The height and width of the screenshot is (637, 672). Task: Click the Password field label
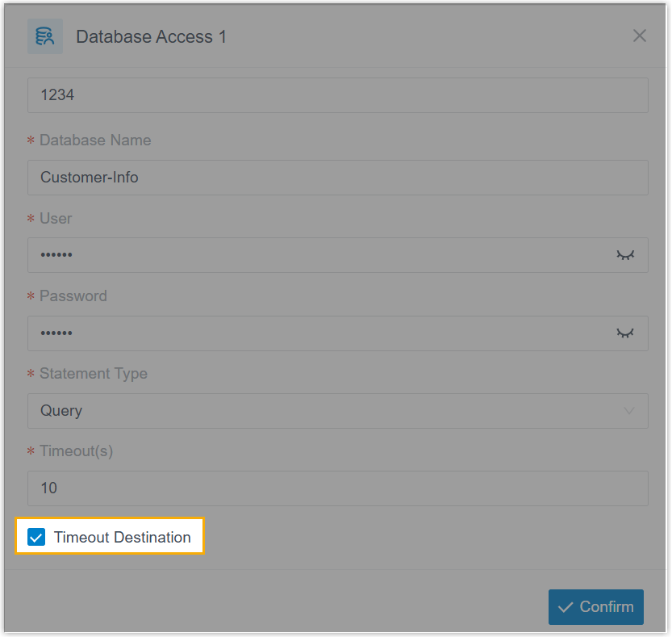pos(73,296)
